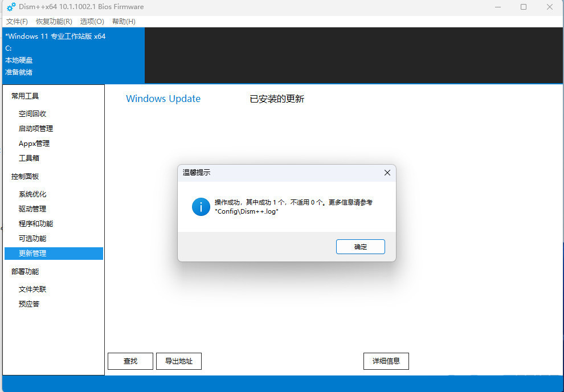The height and width of the screenshot is (392, 564).
Task: Open the 文件(F) menu
Action: point(17,21)
